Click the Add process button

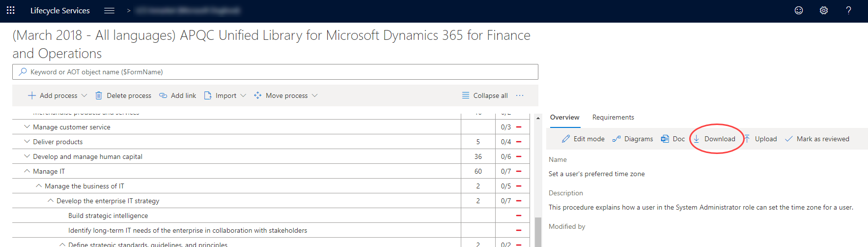pos(53,95)
